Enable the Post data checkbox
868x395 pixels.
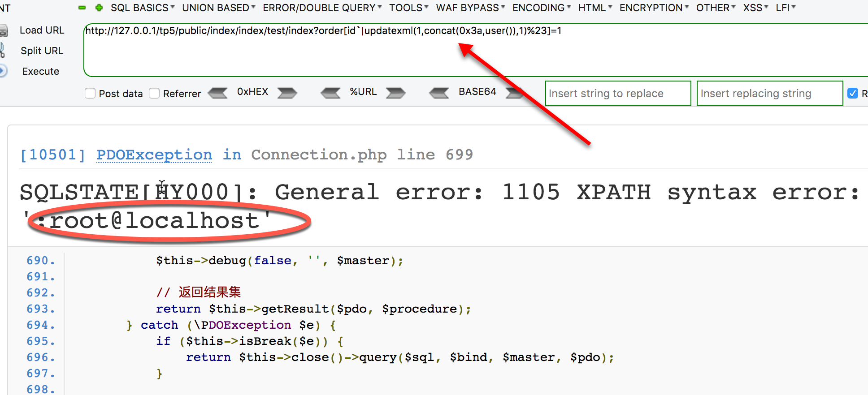90,93
